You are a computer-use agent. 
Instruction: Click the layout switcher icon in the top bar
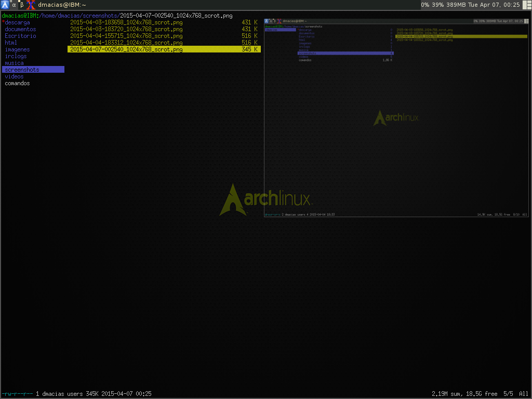527,5
